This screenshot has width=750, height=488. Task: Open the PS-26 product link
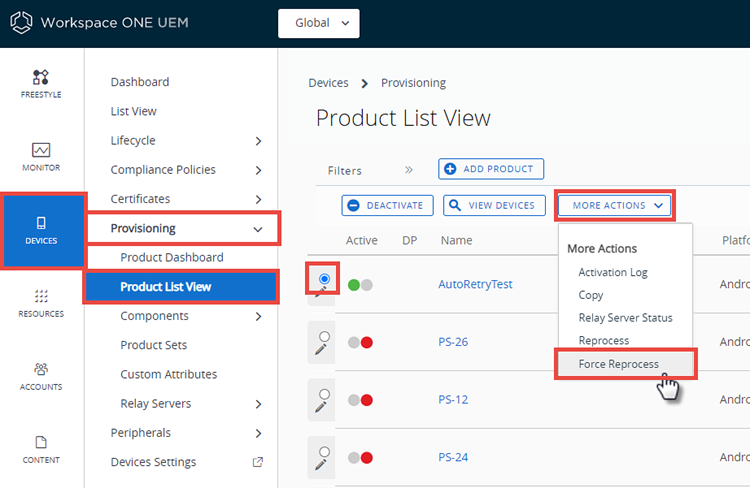[x=453, y=342]
